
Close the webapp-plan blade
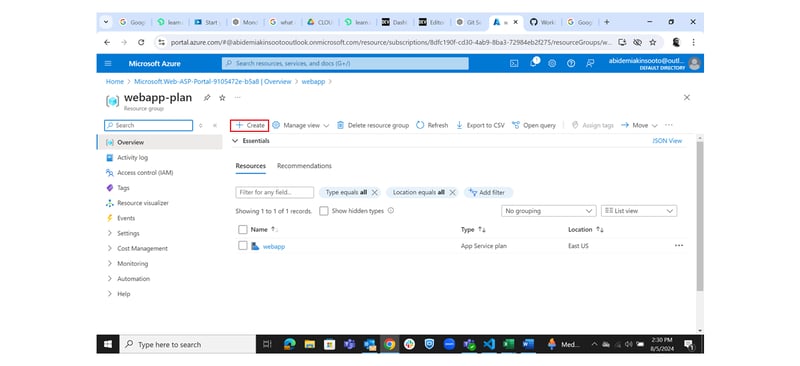(687, 97)
